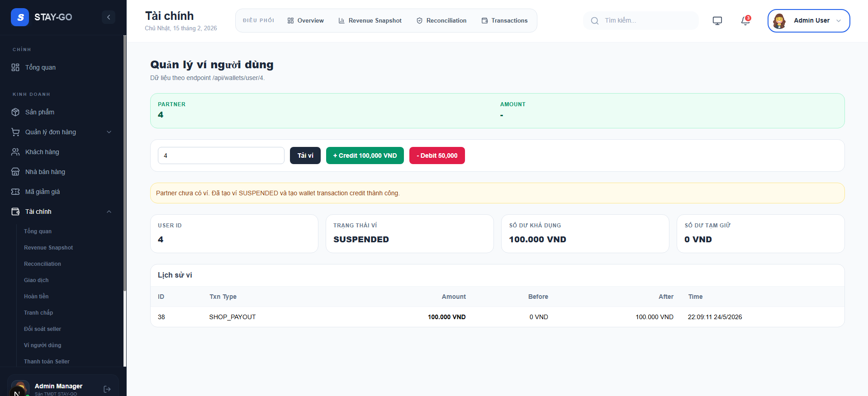Expand the Quản lý đơn hàng submenu chevron
Screen dimensions: 868x396
pyautogui.click(x=109, y=132)
